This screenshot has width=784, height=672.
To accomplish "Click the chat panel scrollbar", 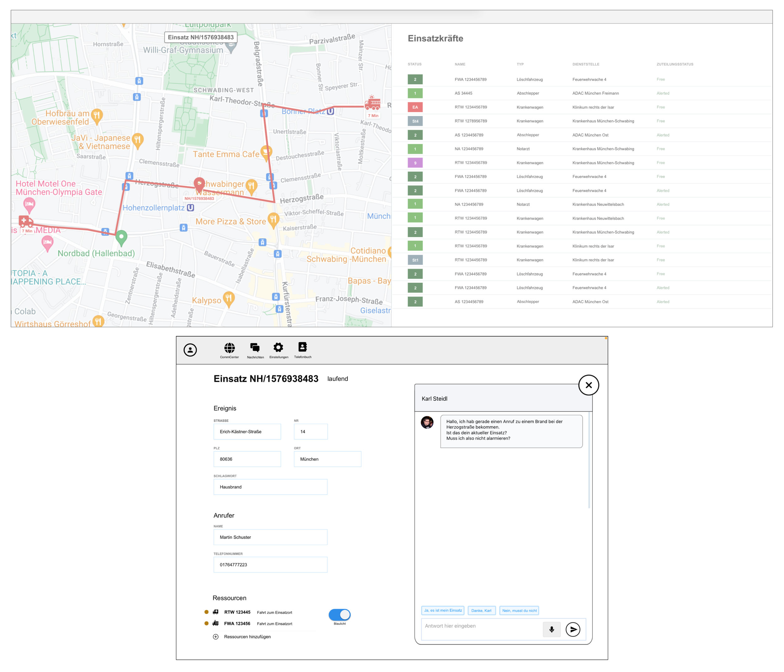I will point(589,459).
